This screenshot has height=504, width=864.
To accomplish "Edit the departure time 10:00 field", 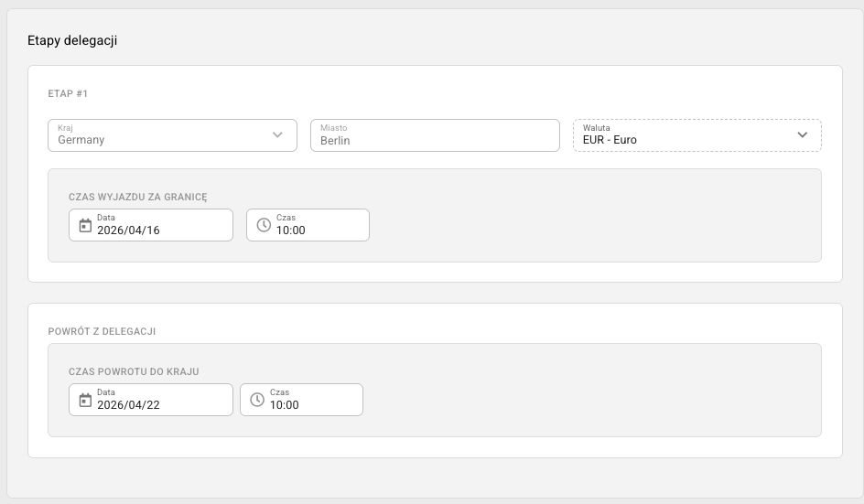I will coord(291,231).
